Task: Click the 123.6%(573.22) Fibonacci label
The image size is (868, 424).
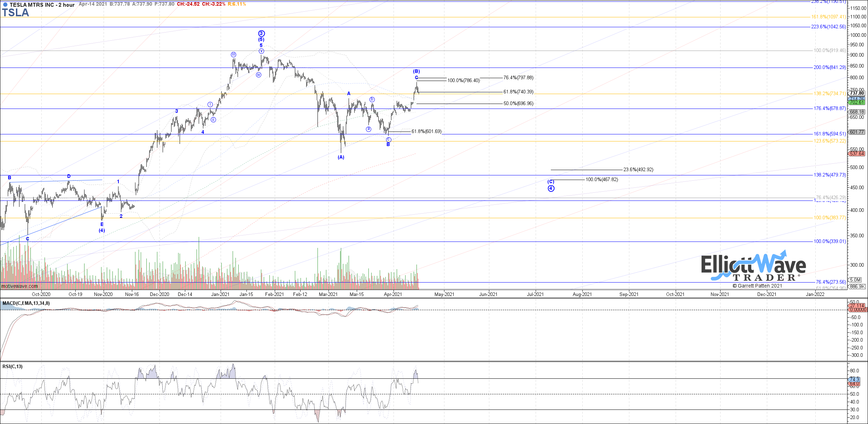Action: pyautogui.click(x=830, y=141)
